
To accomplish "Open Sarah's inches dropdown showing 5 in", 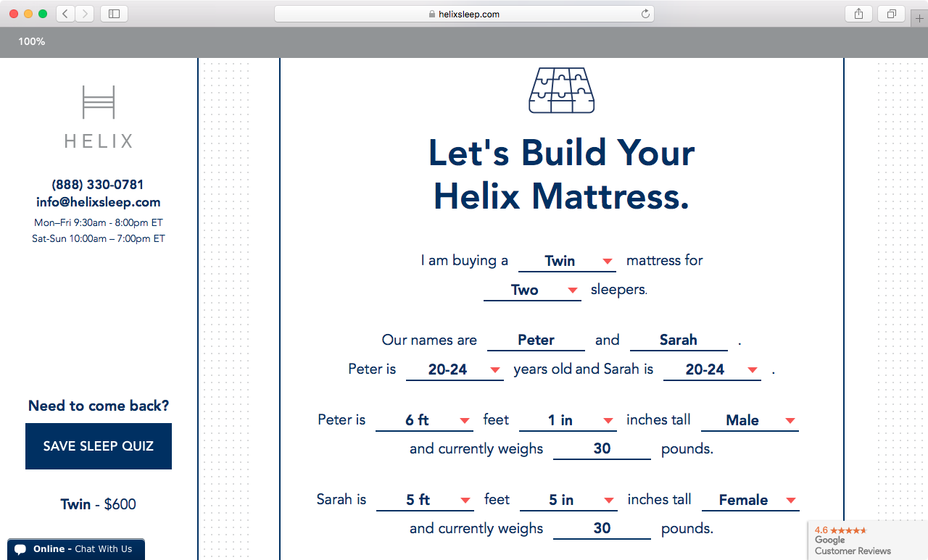I will click(568, 501).
